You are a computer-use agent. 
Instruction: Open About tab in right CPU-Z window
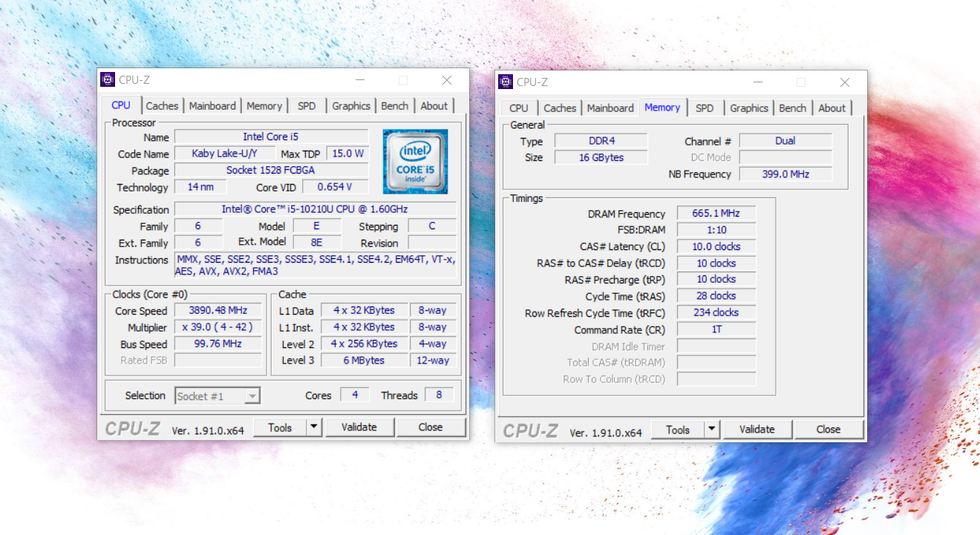[x=832, y=108]
